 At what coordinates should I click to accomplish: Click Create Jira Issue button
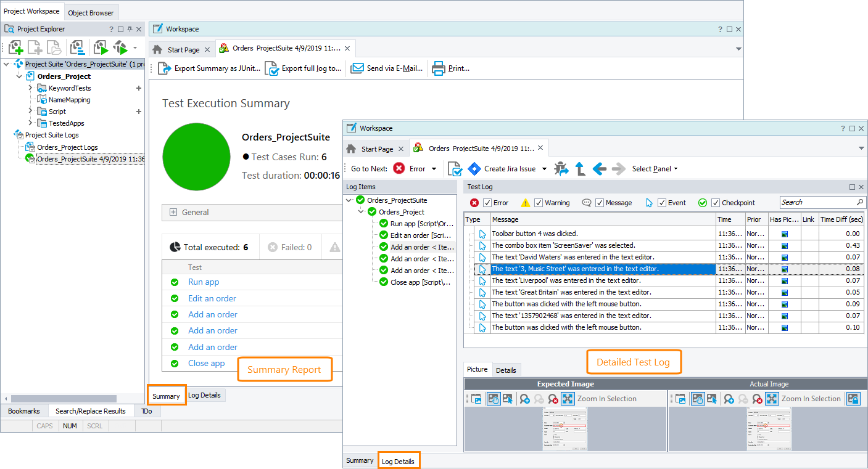pyautogui.click(x=502, y=169)
